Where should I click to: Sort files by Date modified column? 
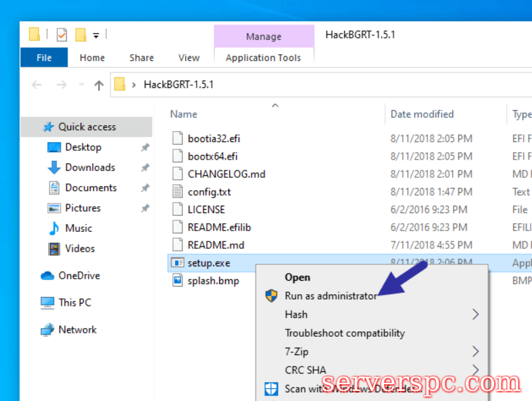(422, 114)
